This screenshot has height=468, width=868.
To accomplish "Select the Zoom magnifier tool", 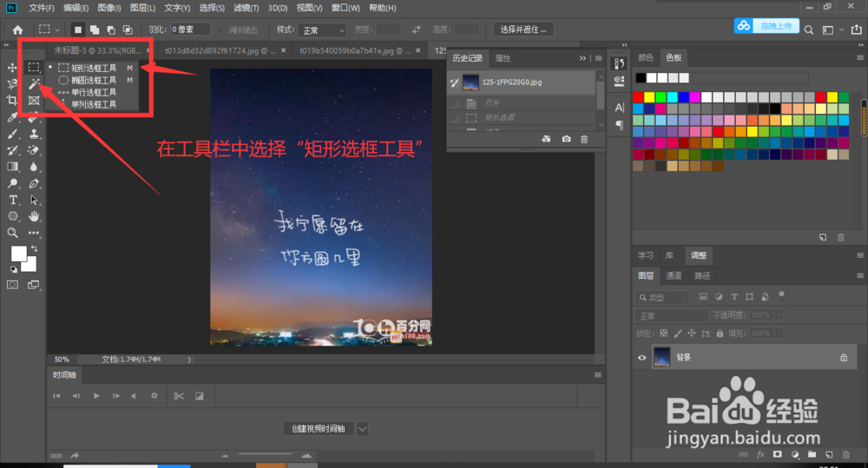I will click(x=12, y=234).
